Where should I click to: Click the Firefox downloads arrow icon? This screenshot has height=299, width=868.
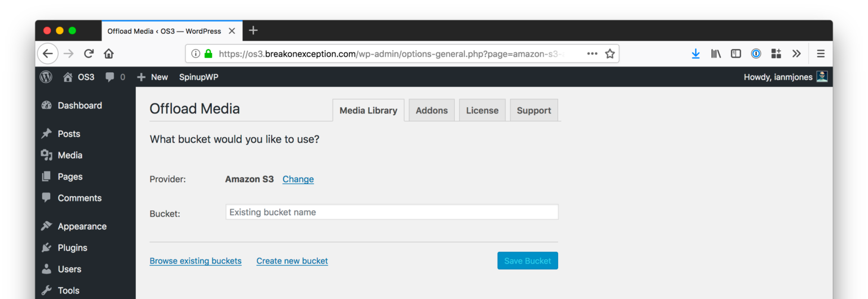tap(696, 54)
